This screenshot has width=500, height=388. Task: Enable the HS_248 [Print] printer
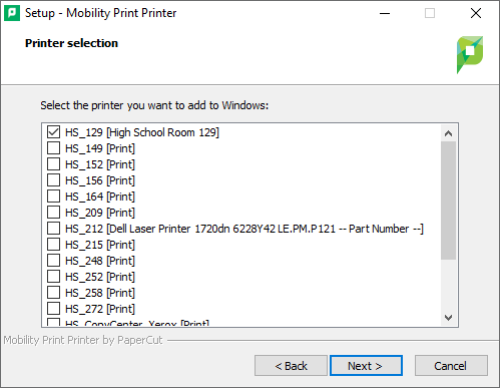tap(53, 260)
